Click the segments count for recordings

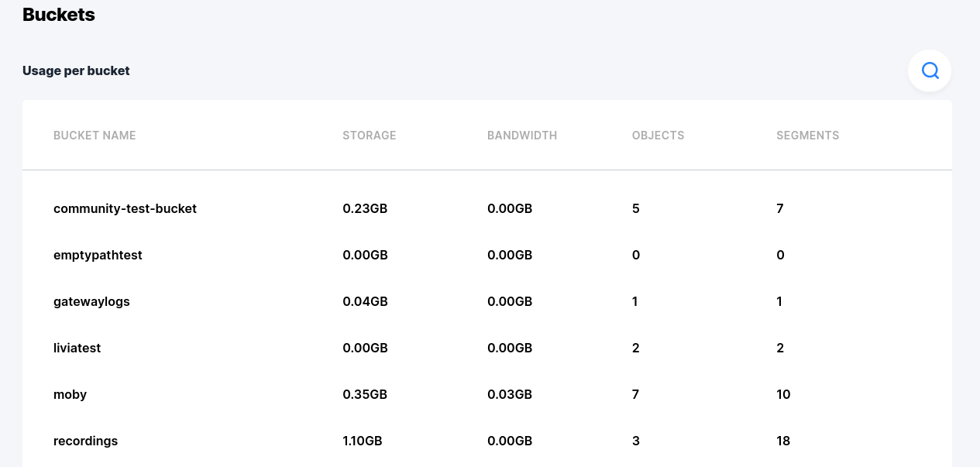783,441
